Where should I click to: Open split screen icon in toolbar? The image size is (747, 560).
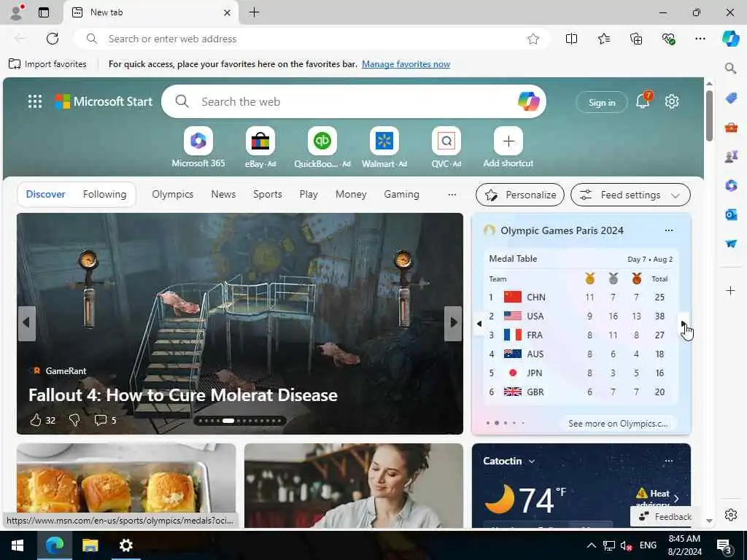tap(571, 39)
